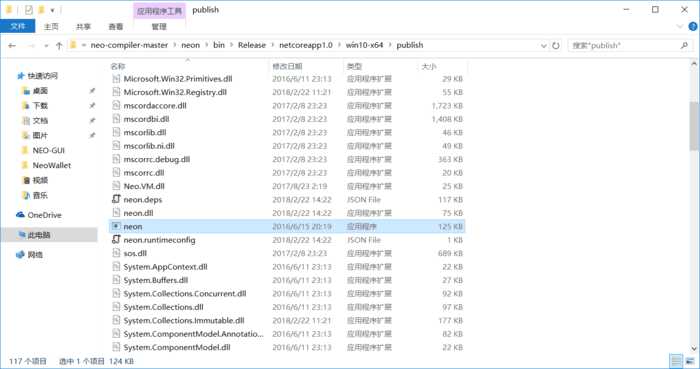Open the 桌面 quick access folder
This screenshot has width=700, height=369.
tap(35, 91)
